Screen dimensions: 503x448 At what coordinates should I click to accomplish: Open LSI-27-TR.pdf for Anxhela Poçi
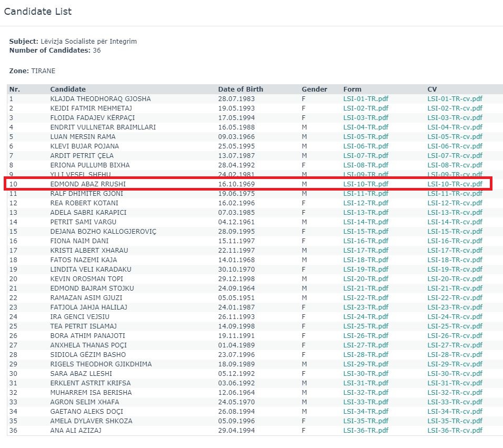pyautogui.click(x=366, y=345)
